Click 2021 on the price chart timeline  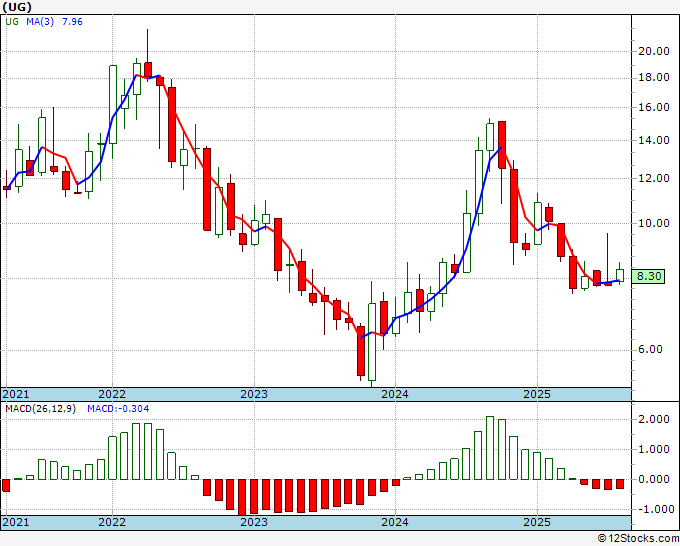(x=15, y=394)
